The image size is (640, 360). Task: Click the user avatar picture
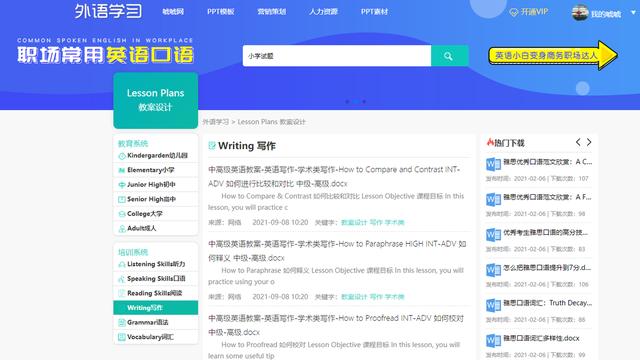tap(580, 13)
